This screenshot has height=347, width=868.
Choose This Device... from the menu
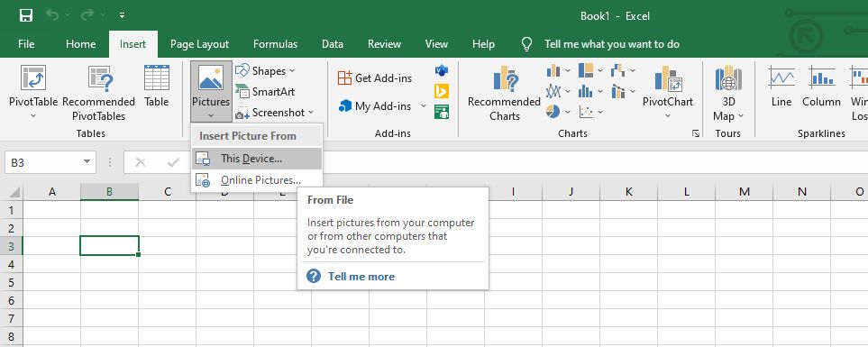[256, 159]
